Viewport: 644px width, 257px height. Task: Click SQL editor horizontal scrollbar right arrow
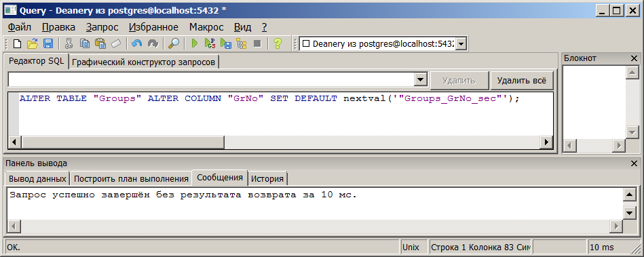click(x=547, y=142)
